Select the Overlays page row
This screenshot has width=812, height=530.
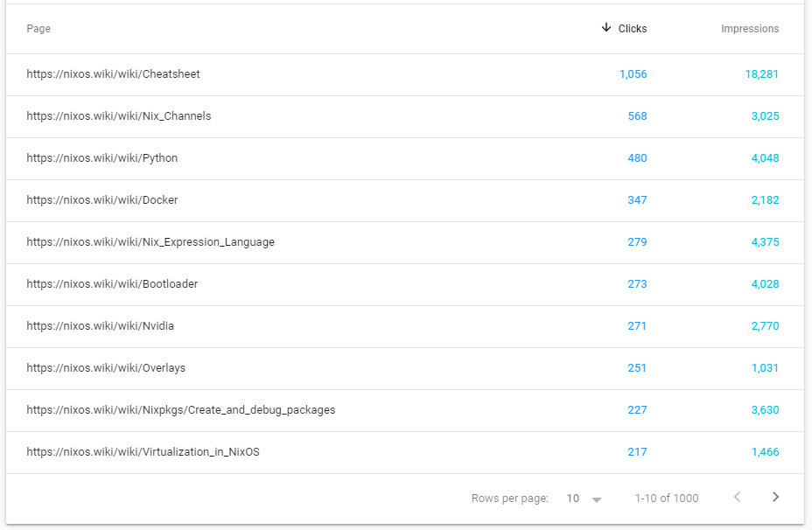405,368
